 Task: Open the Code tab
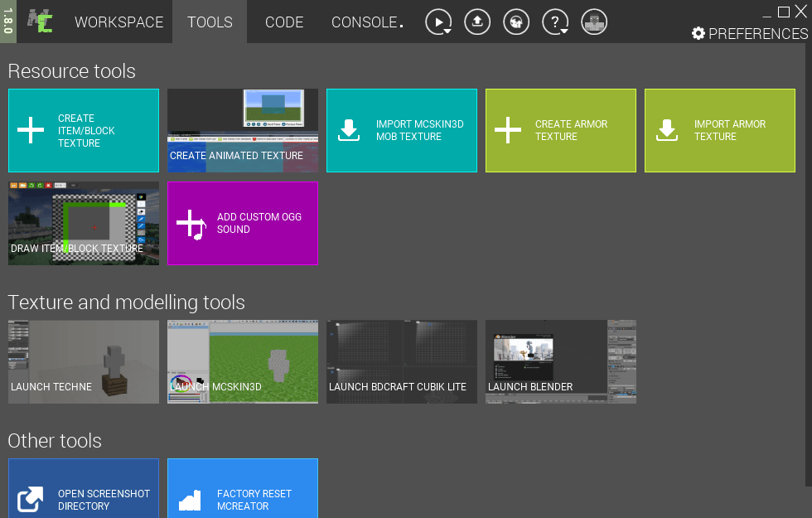284,22
